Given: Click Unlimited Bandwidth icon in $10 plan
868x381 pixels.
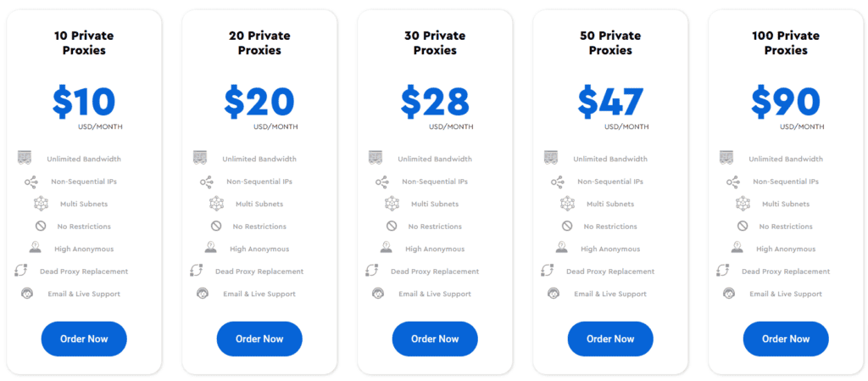Looking at the screenshot, I should (25, 158).
